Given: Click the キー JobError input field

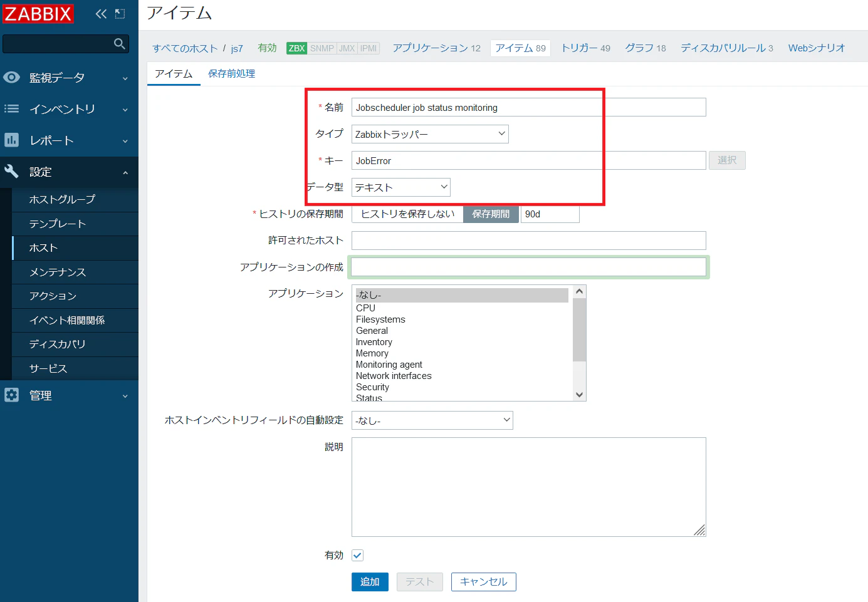Looking at the screenshot, I should 529,160.
